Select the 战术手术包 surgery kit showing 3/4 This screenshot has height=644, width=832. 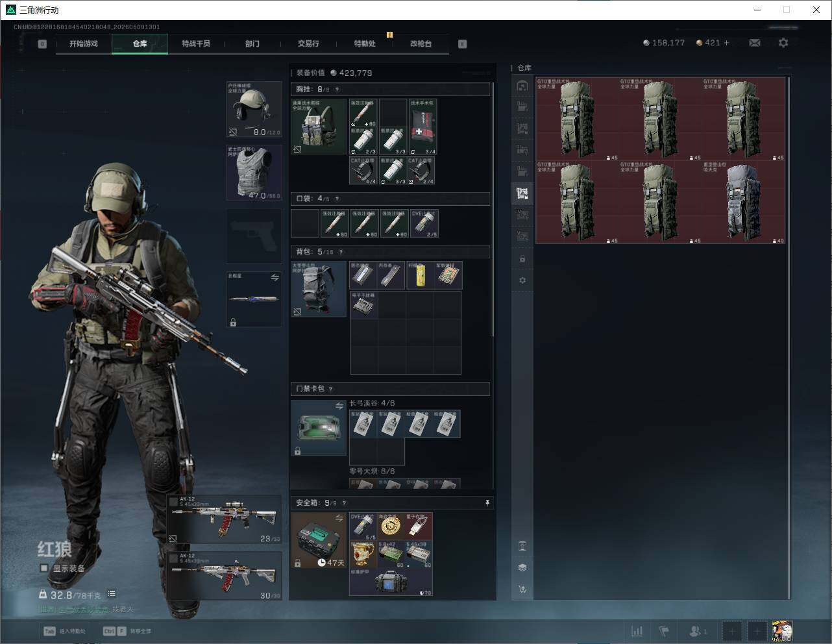(x=422, y=127)
